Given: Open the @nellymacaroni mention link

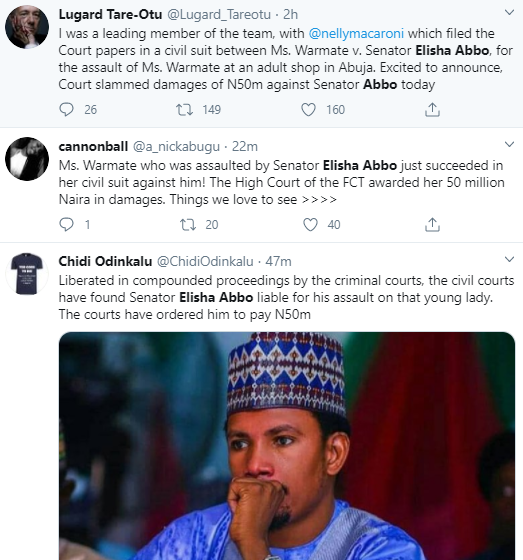Looking at the screenshot, I should tap(356, 34).
